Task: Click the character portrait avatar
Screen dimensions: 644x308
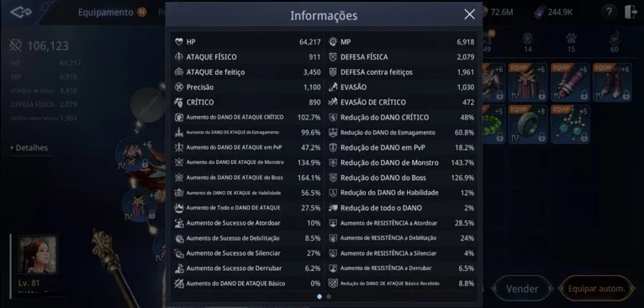Action: click(38, 254)
